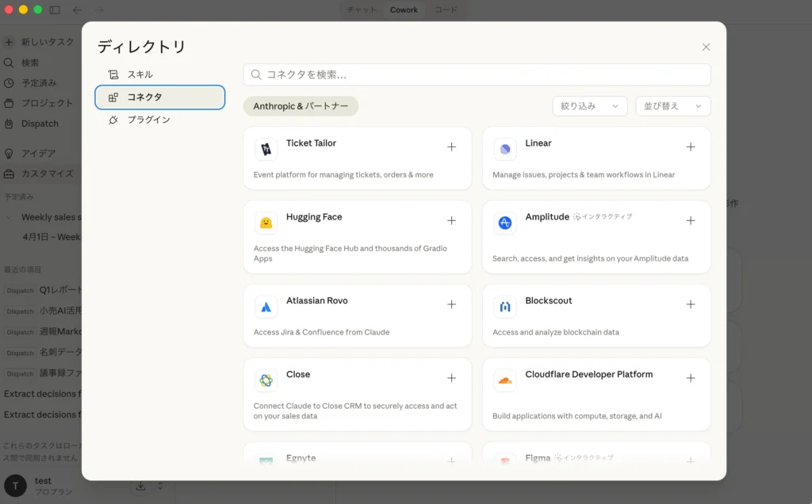The image size is (812, 504).
Task: Select the 予定済み clock icon
Action: click(x=8, y=82)
